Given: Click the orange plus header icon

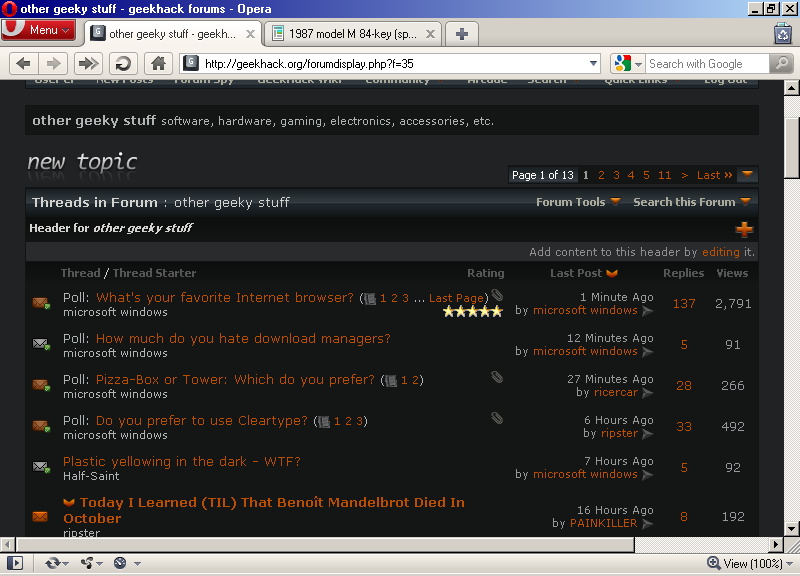Looking at the screenshot, I should click(744, 229).
